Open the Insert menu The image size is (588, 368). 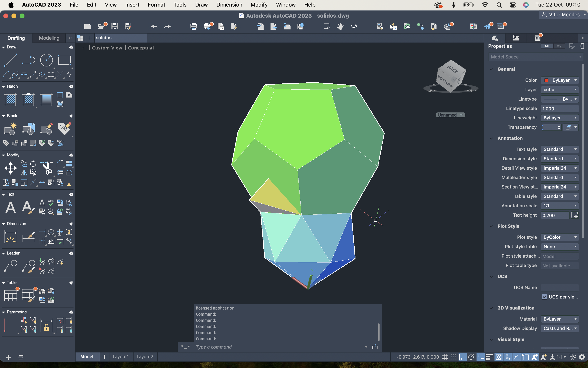coord(132,5)
